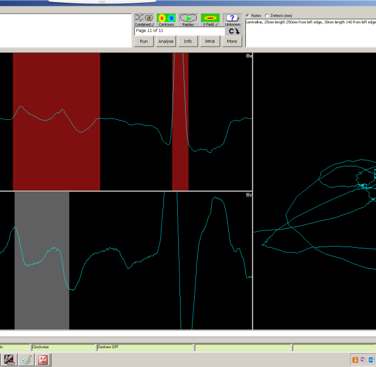
Task: Click the narrow red band in upper trace
Action: 180,122
